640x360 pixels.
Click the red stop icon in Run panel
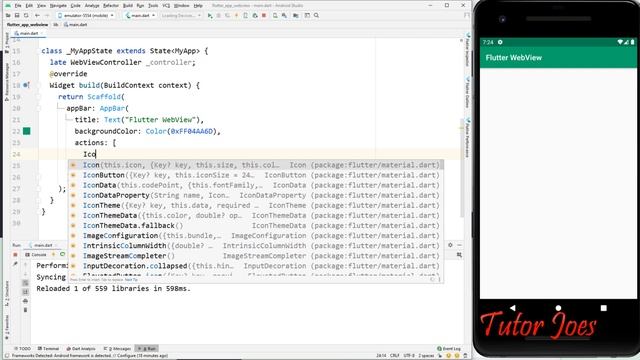(16, 255)
